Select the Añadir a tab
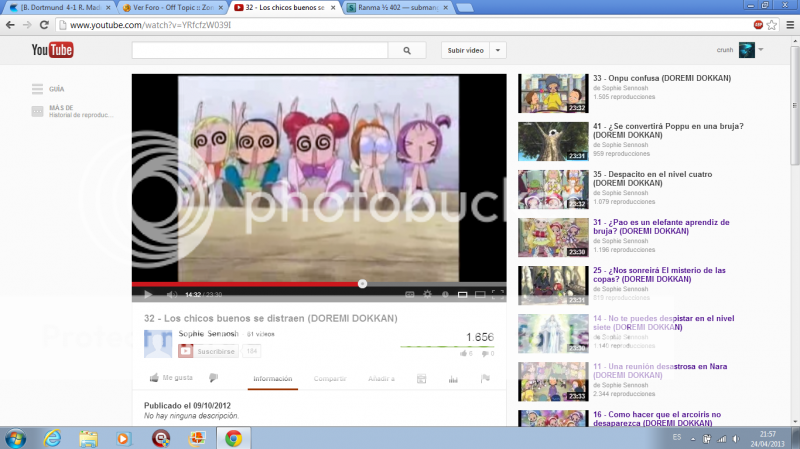Image resolution: width=800 pixels, height=449 pixels. click(x=381, y=379)
